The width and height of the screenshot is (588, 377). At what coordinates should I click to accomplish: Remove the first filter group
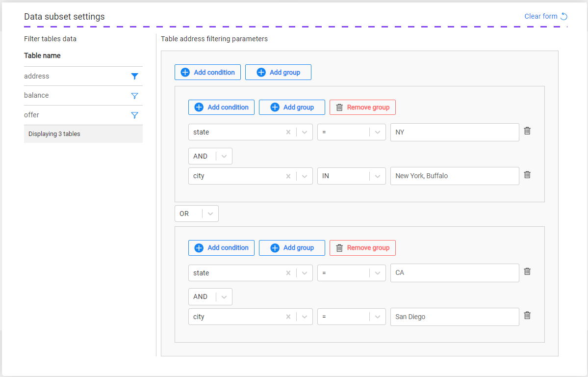pos(362,107)
